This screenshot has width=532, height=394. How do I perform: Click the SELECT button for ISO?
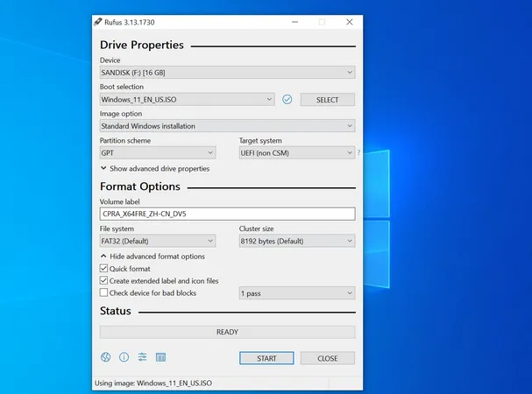tap(327, 100)
